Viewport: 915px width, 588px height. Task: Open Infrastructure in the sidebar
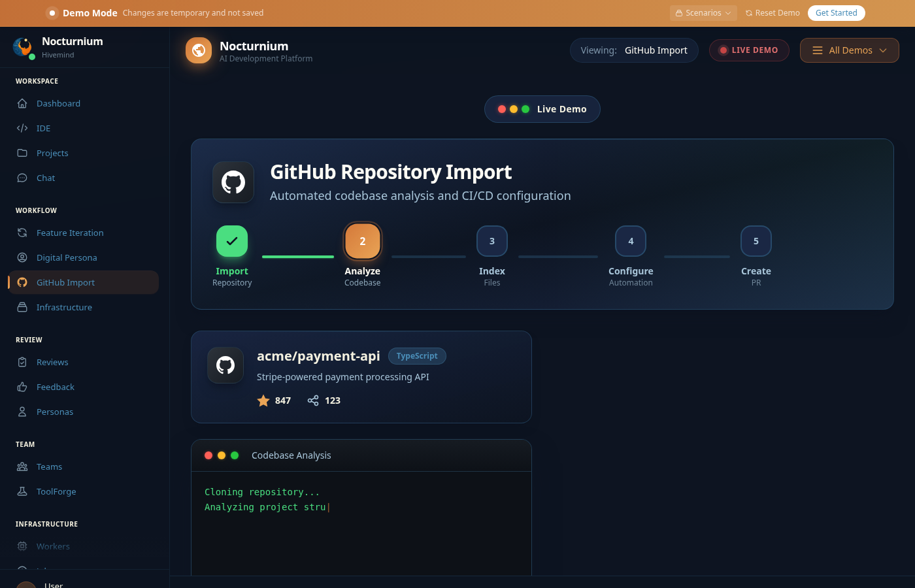84,307
